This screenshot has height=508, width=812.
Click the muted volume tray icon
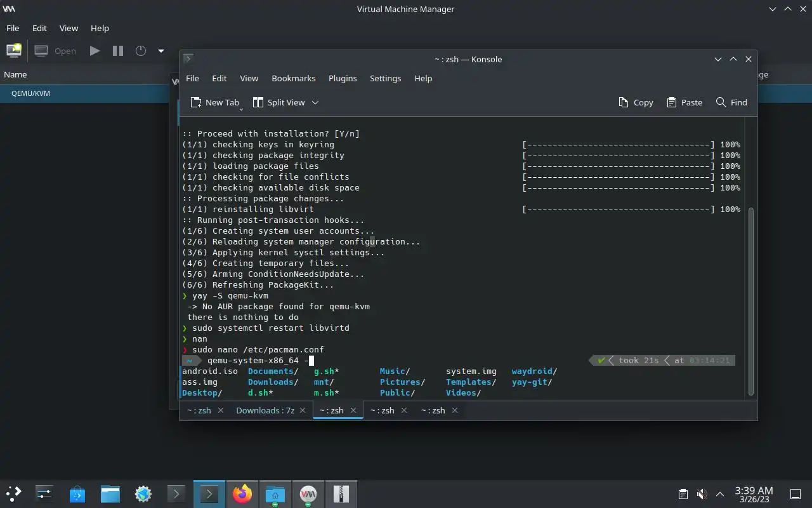point(702,493)
